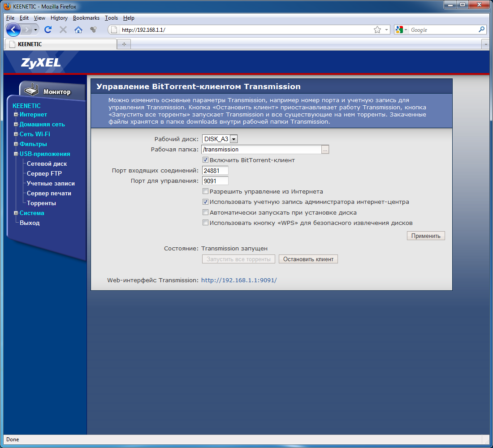Open the Сетевой диск page
The image size is (493, 448).
click(47, 164)
